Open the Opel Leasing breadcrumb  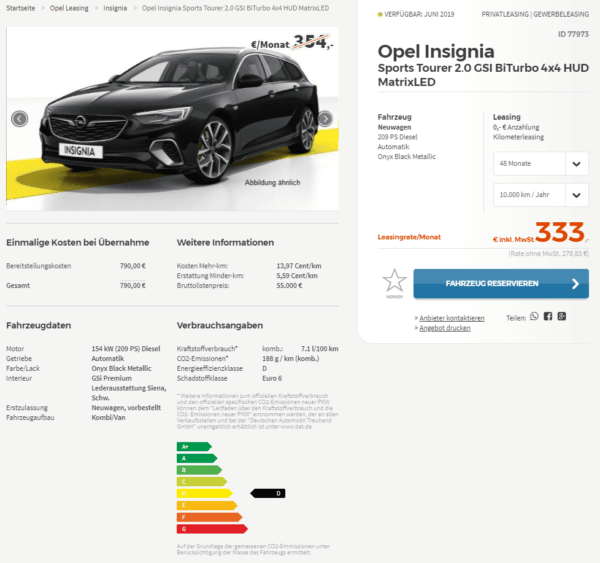(69, 8)
